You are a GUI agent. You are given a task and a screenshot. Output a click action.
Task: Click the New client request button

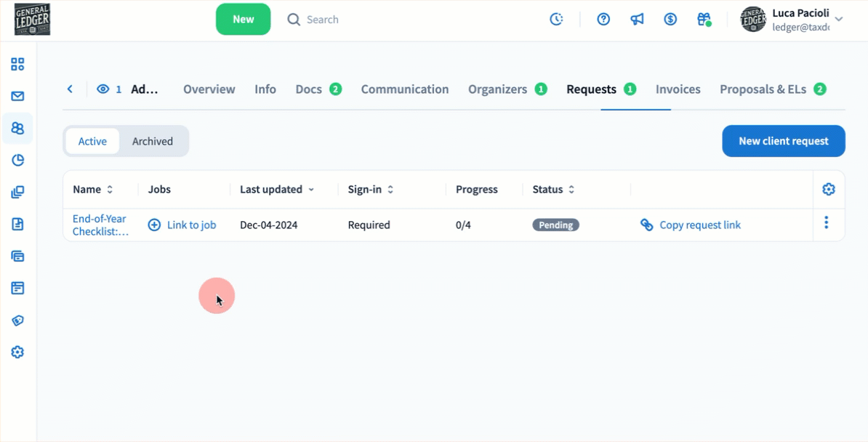coord(783,141)
